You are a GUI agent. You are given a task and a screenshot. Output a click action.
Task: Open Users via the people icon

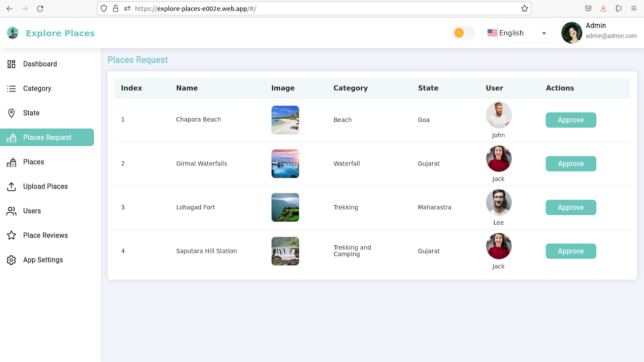(x=11, y=211)
